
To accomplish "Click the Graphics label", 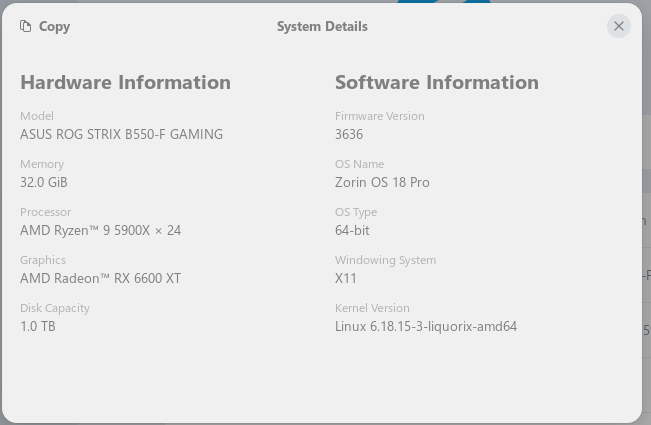I will [43, 260].
